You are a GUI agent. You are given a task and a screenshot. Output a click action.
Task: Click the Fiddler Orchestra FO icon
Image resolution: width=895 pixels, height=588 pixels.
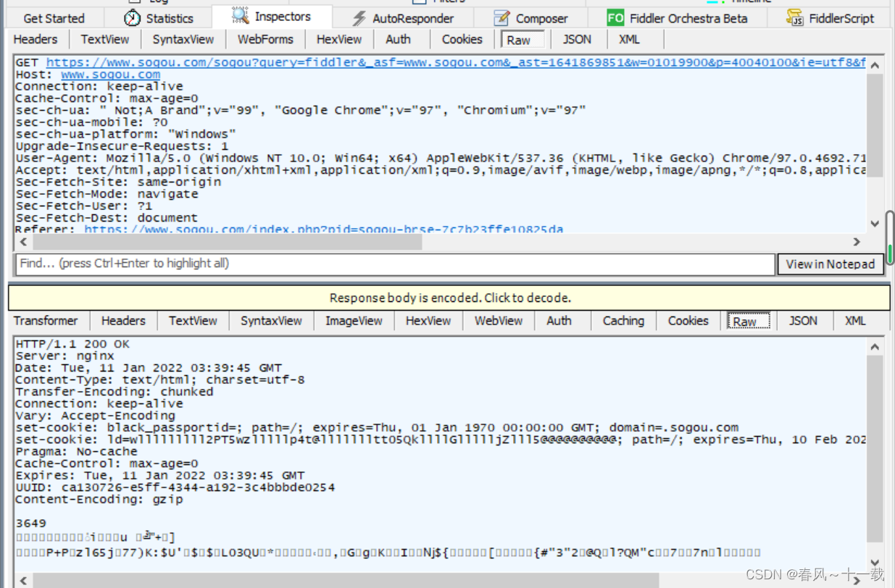pos(615,18)
